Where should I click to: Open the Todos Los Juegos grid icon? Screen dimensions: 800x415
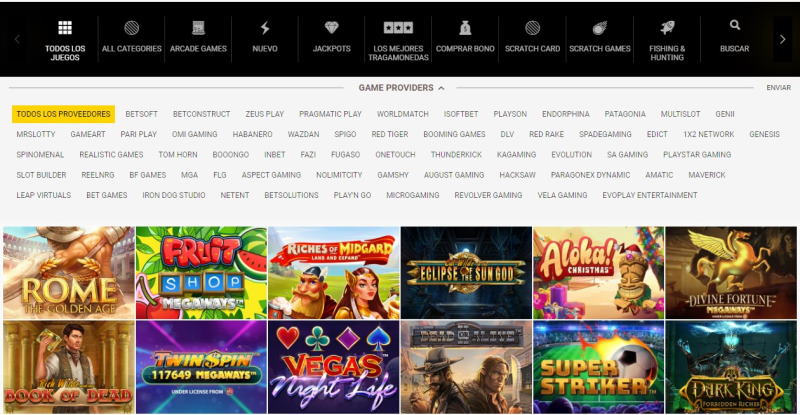point(65,28)
